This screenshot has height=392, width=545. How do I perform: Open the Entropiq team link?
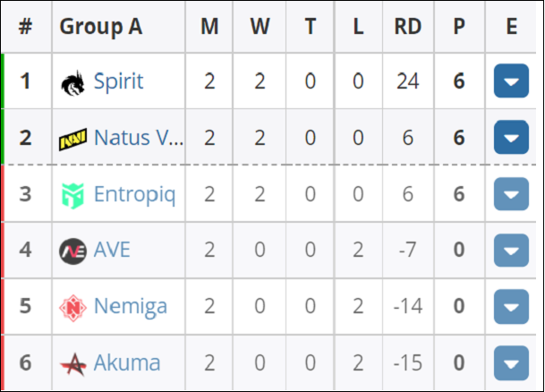[x=135, y=194]
